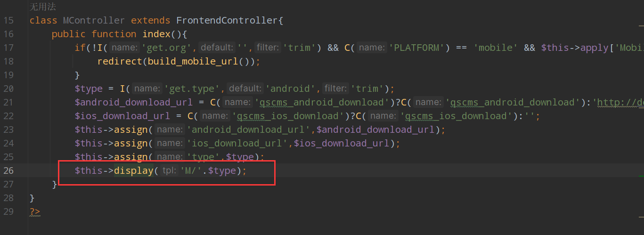The height and width of the screenshot is (235, 644).
Task: Click $this on the display line 26
Action: [89, 170]
